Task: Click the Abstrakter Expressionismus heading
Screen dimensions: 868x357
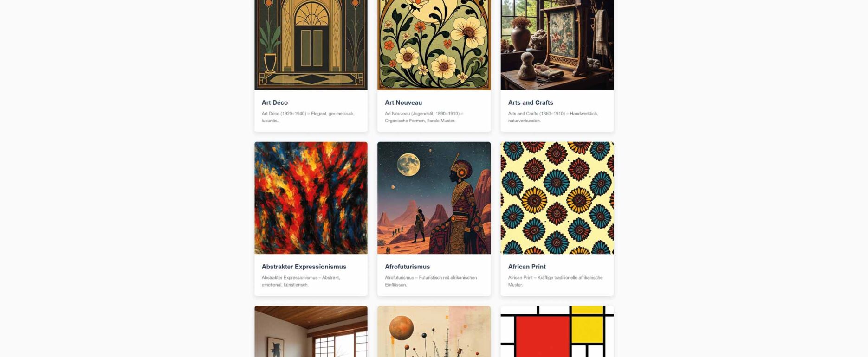Action: point(304,267)
